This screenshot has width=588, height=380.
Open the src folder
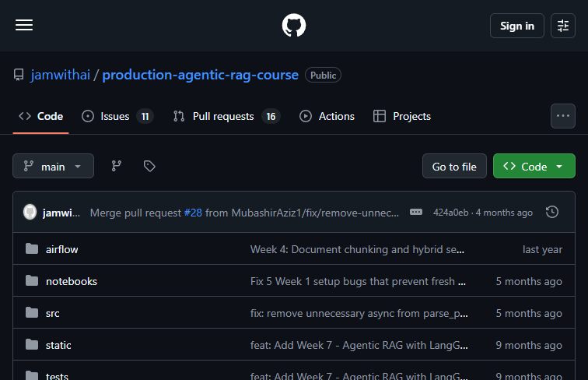(x=53, y=313)
